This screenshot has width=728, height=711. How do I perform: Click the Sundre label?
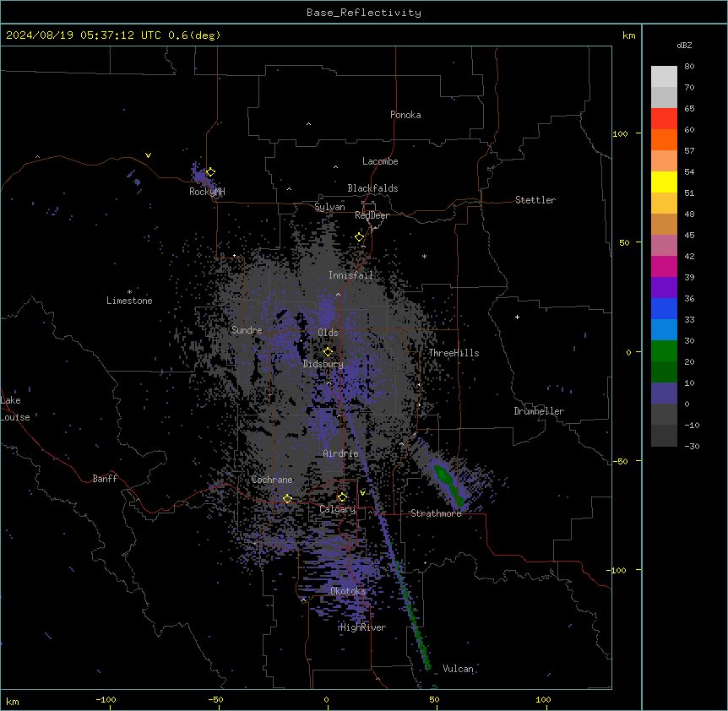[247, 330]
